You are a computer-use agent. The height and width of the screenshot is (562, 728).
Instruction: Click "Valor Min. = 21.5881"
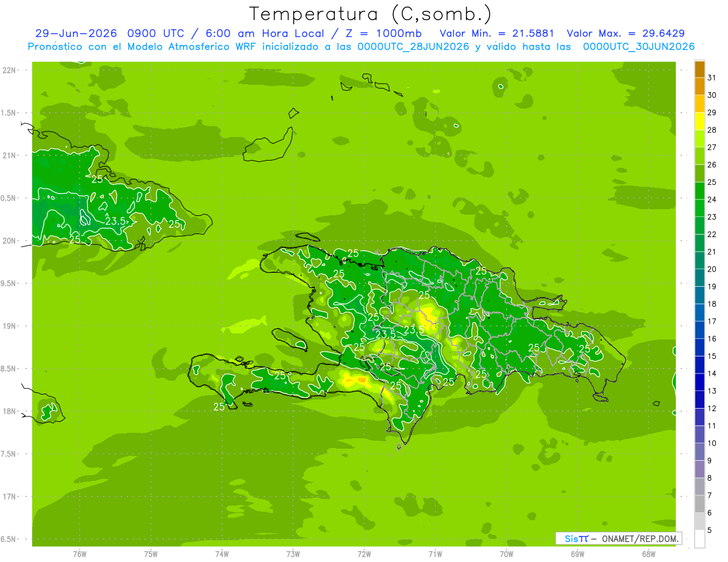click(497, 34)
